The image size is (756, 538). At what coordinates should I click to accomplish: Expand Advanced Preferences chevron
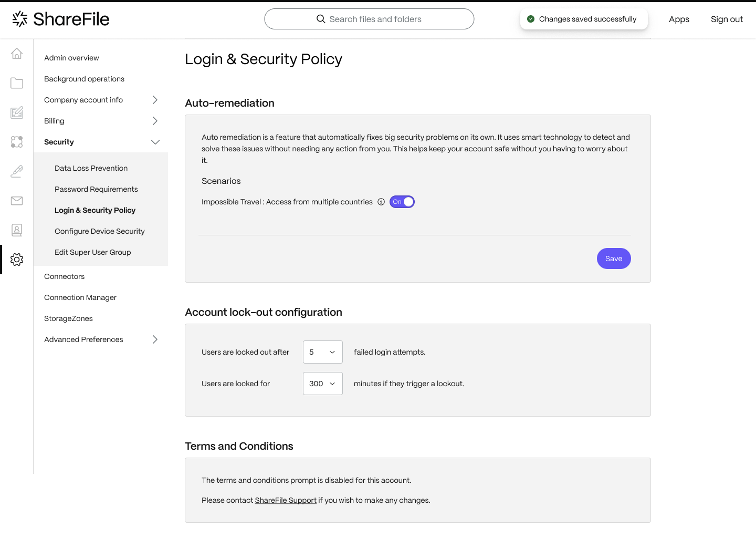click(x=155, y=339)
